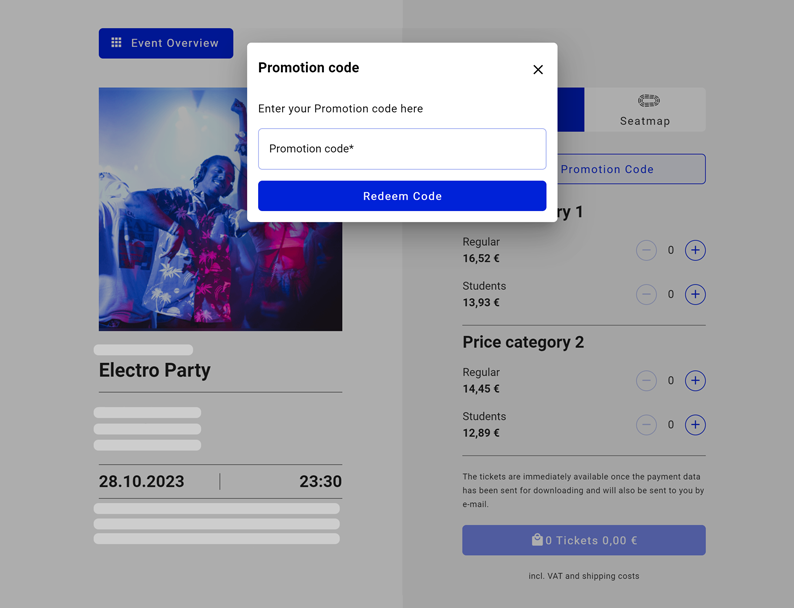Increase Regular tickets priced 14,45 €
This screenshot has height=608, width=794.
pyautogui.click(x=695, y=381)
